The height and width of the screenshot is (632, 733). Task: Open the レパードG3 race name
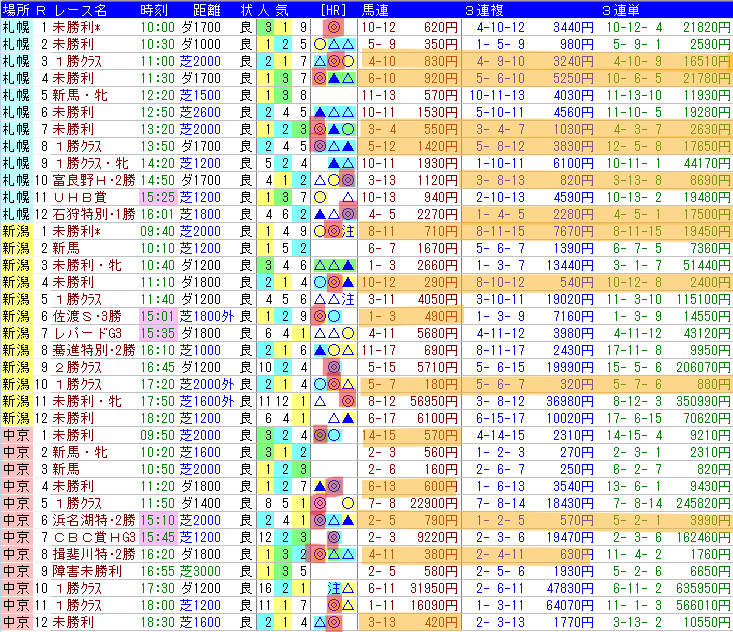88,333
